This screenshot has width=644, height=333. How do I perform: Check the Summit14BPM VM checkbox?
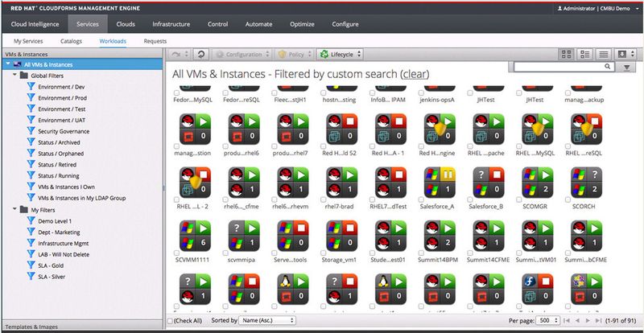coord(421,253)
